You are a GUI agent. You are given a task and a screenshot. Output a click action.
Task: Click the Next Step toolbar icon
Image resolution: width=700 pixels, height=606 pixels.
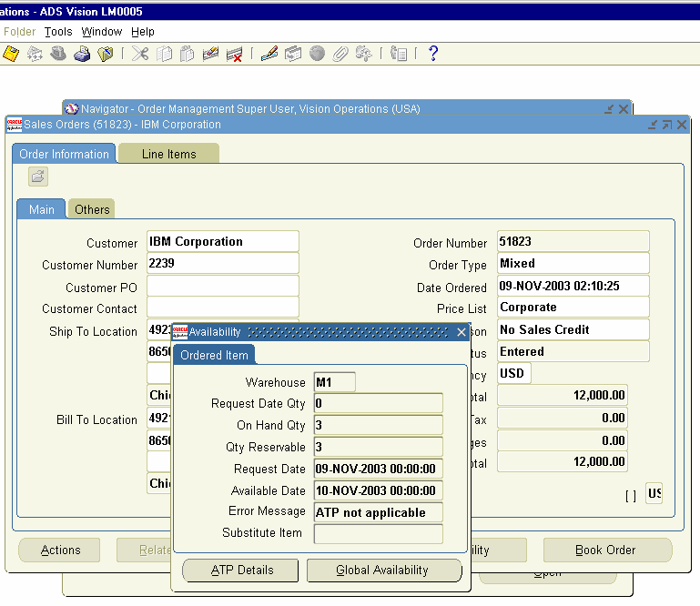pos(35,54)
